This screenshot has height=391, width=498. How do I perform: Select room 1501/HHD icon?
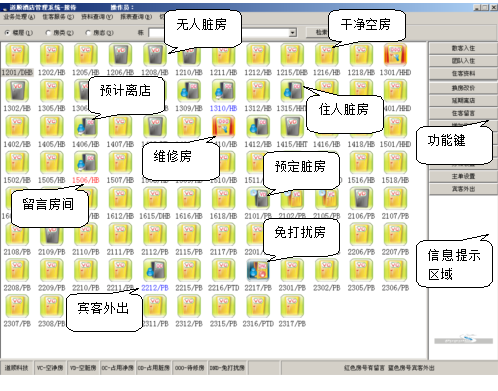(395, 127)
